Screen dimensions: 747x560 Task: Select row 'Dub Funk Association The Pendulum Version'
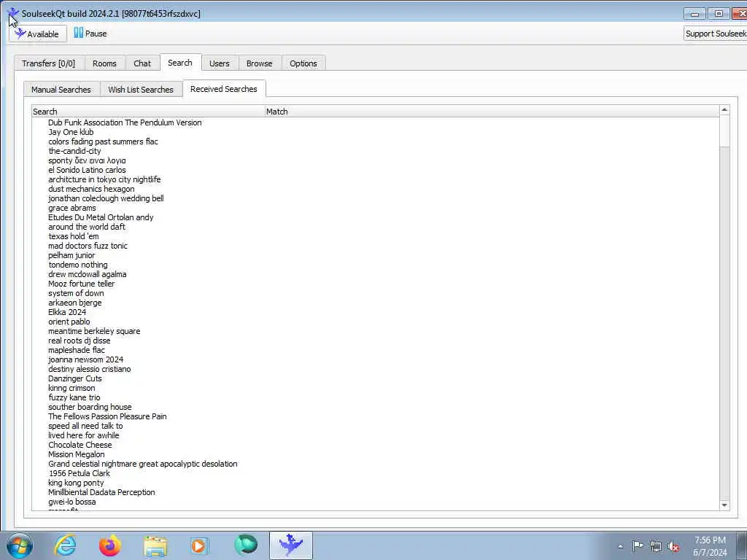pos(125,122)
